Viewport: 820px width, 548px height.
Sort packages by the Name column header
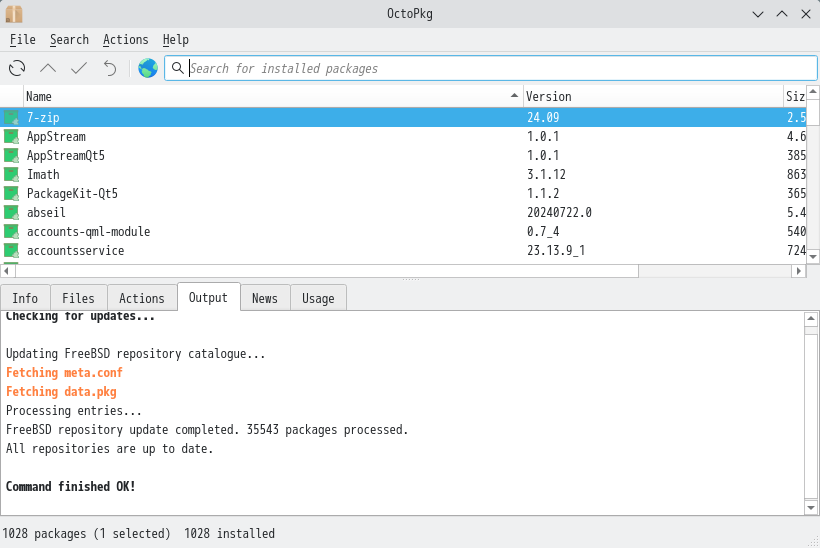pos(270,96)
